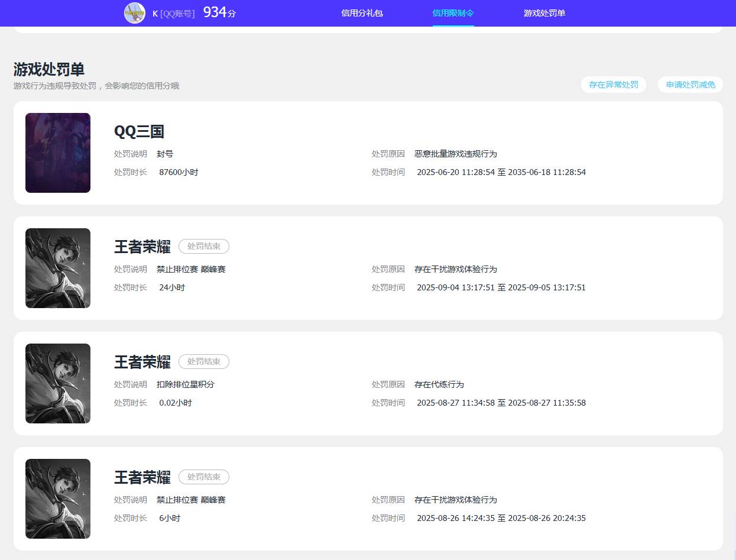This screenshot has height=560, width=736.
Task: Click the 处罚结束 badge on the 24小时 penalty
Action: 203,247
